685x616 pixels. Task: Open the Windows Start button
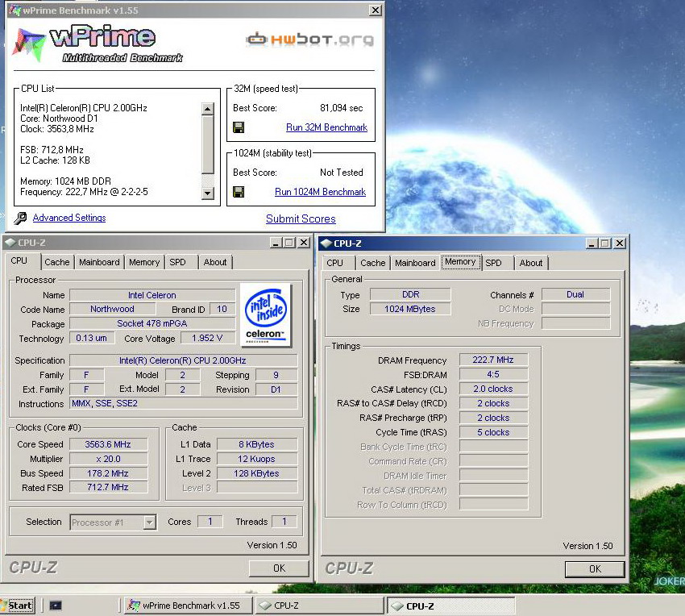tap(18, 606)
